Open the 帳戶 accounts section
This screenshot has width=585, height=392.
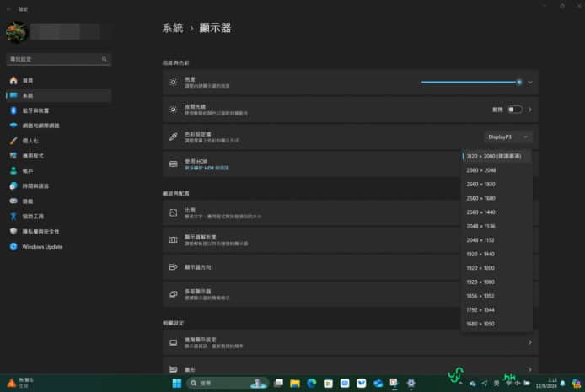click(x=30, y=171)
